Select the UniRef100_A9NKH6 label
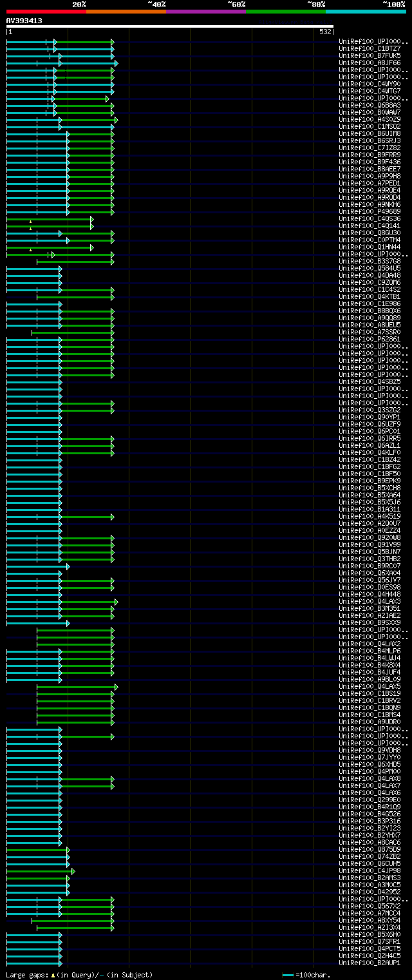Viewport: 412px width, 980px height. 370,204
